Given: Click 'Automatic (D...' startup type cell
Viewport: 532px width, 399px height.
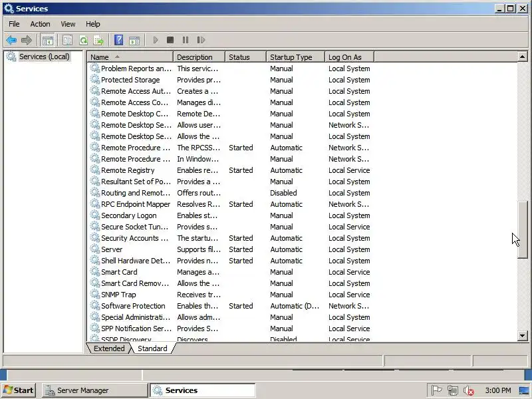Looking at the screenshot, I should click(295, 306).
